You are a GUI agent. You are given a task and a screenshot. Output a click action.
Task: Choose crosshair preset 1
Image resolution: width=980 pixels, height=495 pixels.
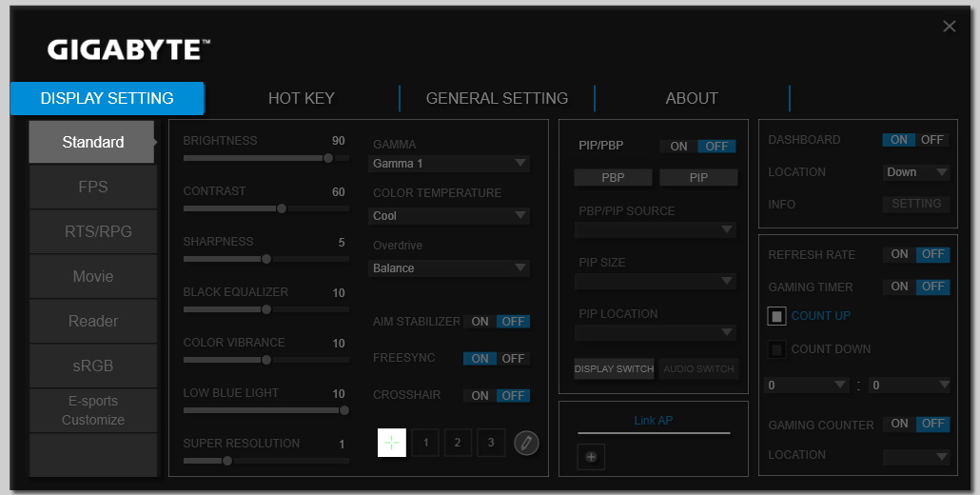pyautogui.click(x=425, y=443)
